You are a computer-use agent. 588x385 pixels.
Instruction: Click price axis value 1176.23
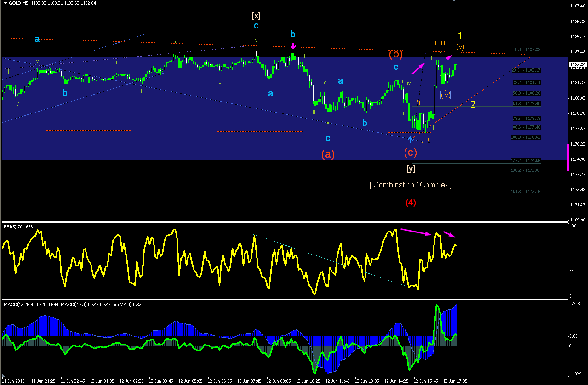point(577,144)
